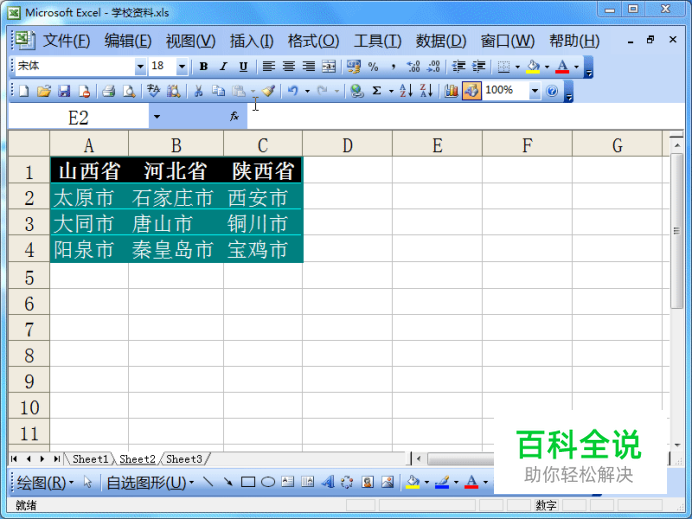
Task: Activate the Format Painter brush
Action: pyautogui.click(x=268, y=91)
